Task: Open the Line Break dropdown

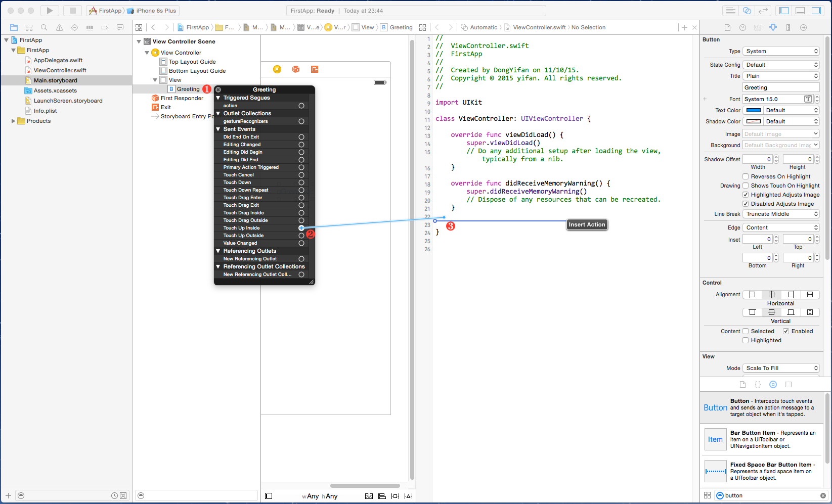Action: (781, 214)
